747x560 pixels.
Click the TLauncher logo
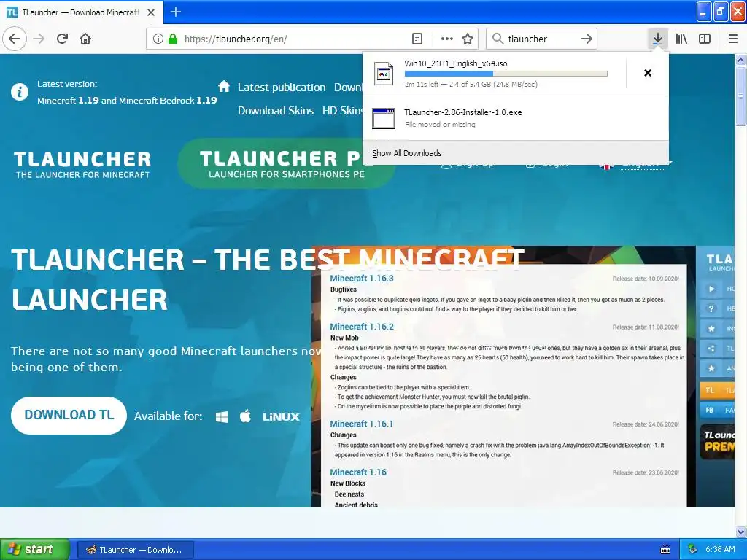82,164
